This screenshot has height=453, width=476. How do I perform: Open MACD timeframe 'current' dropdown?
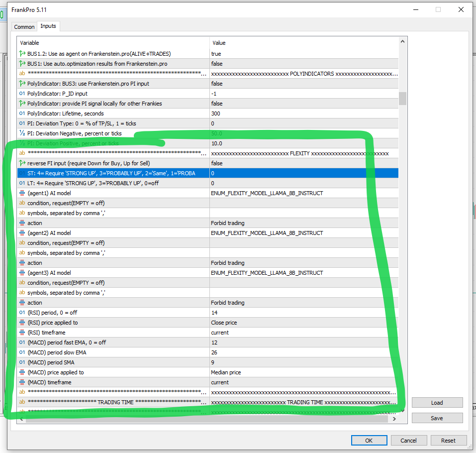pos(304,382)
